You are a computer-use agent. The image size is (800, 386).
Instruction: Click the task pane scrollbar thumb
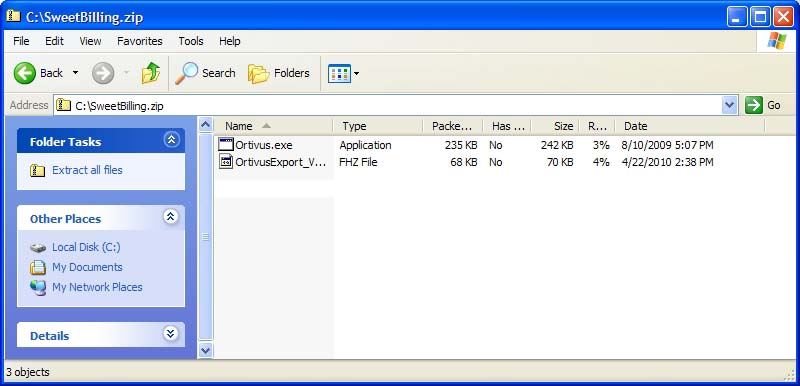coord(205,237)
